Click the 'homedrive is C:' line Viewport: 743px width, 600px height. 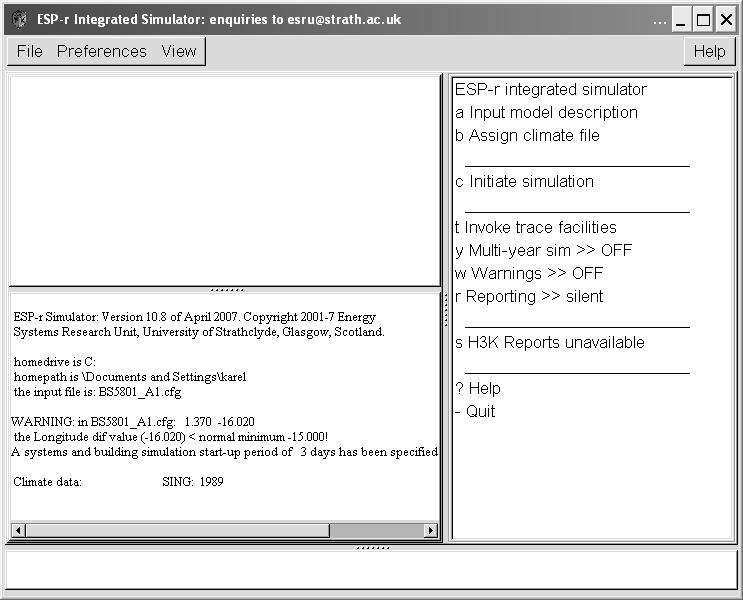pos(54,362)
